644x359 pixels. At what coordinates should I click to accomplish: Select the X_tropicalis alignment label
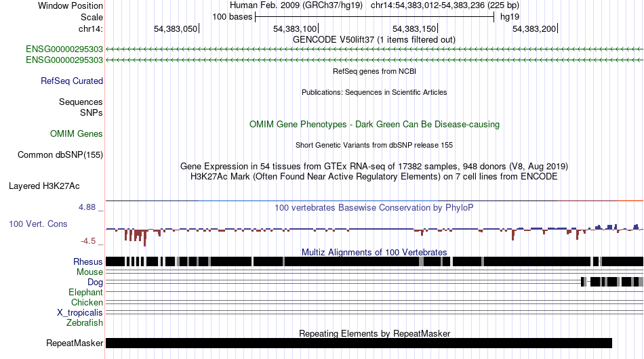[x=80, y=313]
